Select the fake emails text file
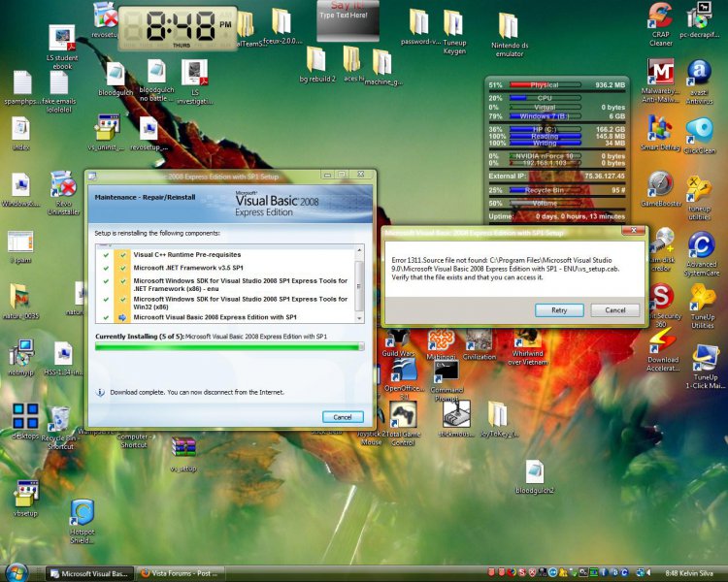The width and height of the screenshot is (728, 582). (x=59, y=92)
